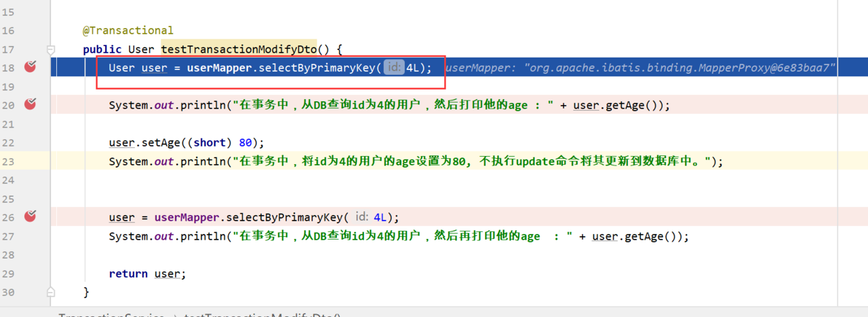Disable the breakpoint at line 26
This screenshot has height=317, width=868.
pos(30,216)
